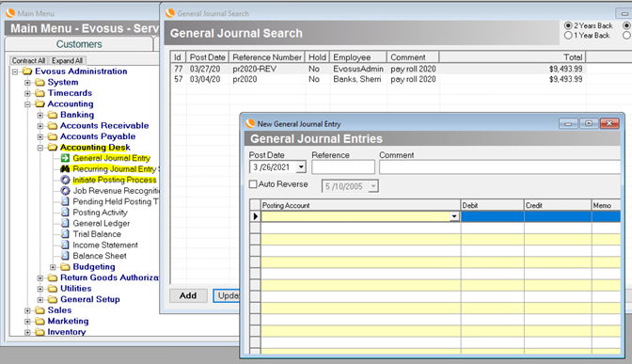The height and width of the screenshot is (364, 632).
Task: Select the Banks, Sherri journal row
Action: tap(379, 79)
